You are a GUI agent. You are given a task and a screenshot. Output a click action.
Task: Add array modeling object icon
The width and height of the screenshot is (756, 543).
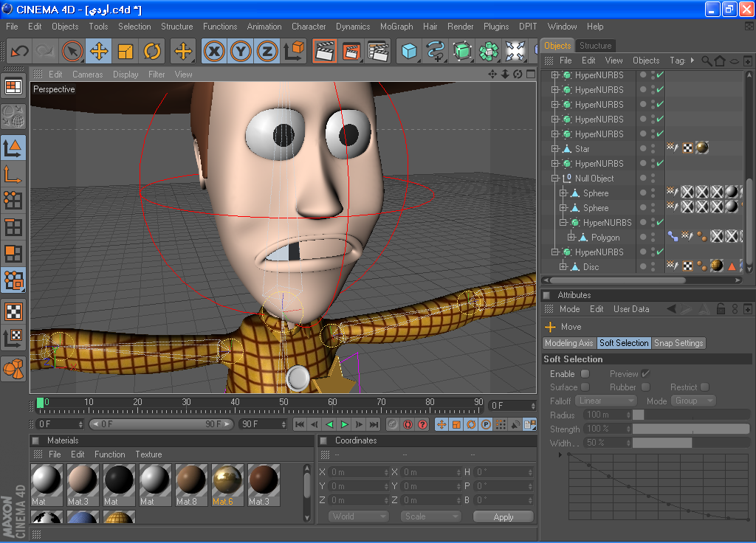pos(489,51)
